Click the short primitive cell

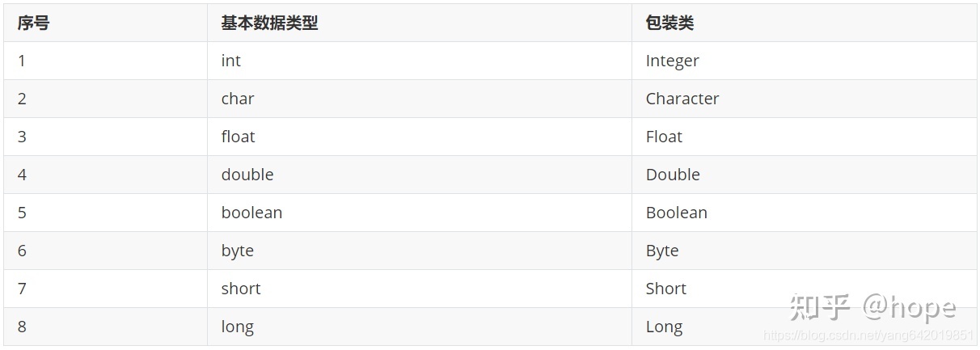click(241, 289)
